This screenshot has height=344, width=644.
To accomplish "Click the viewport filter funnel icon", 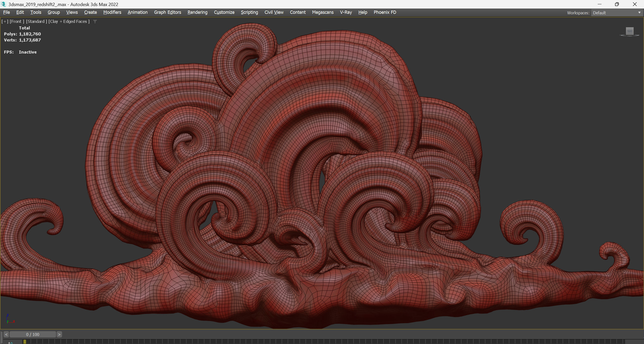I will [x=95, y=22].
